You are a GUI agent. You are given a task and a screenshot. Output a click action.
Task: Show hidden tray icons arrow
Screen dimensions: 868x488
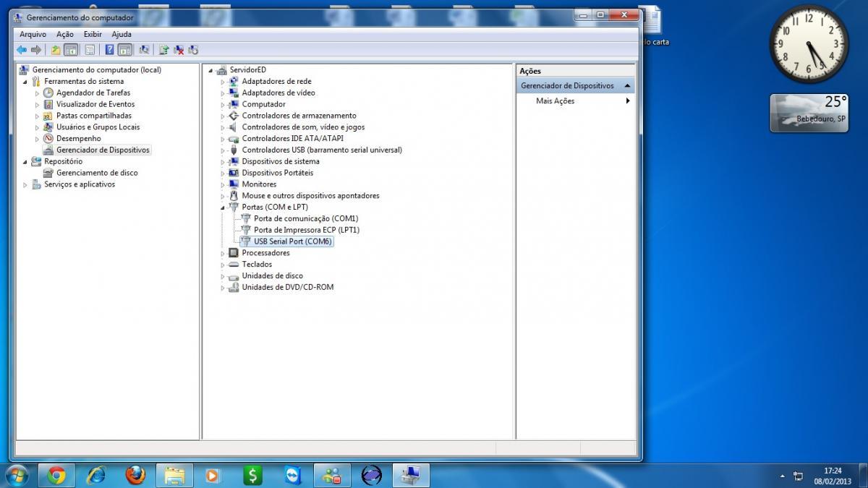(x=782, y=476)
